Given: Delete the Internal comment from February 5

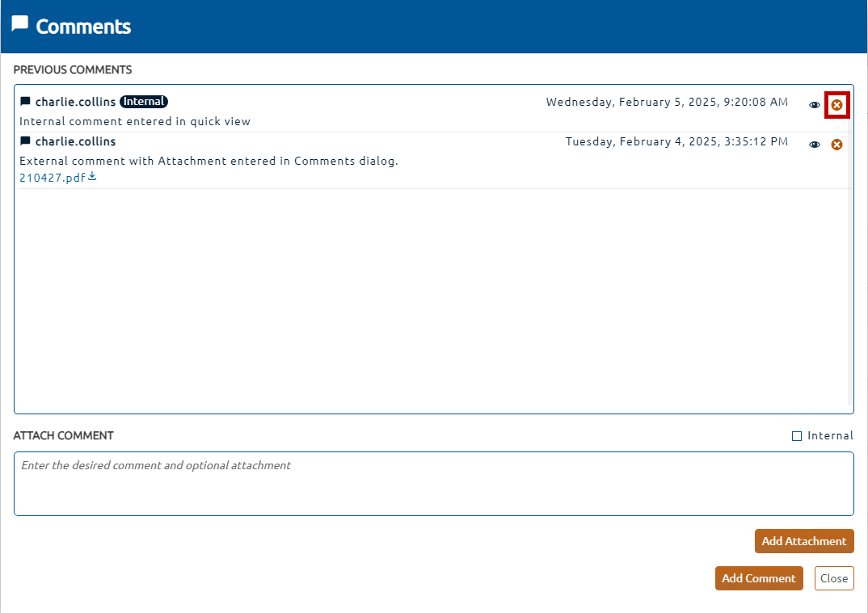Looking at the screenshot, I should pyautogui.click(x=836, y=105).
